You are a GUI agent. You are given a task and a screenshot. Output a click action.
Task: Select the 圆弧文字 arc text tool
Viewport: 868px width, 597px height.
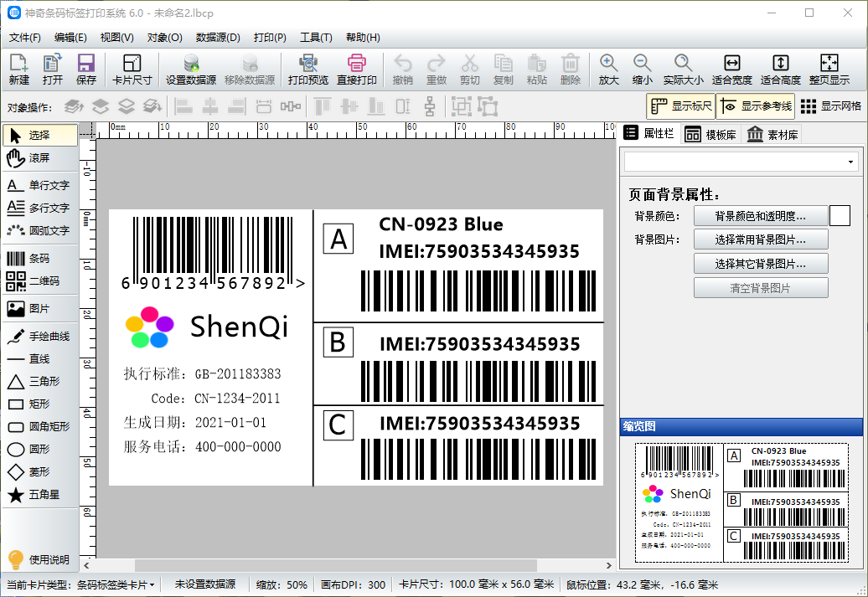click(x=39, y=230)
